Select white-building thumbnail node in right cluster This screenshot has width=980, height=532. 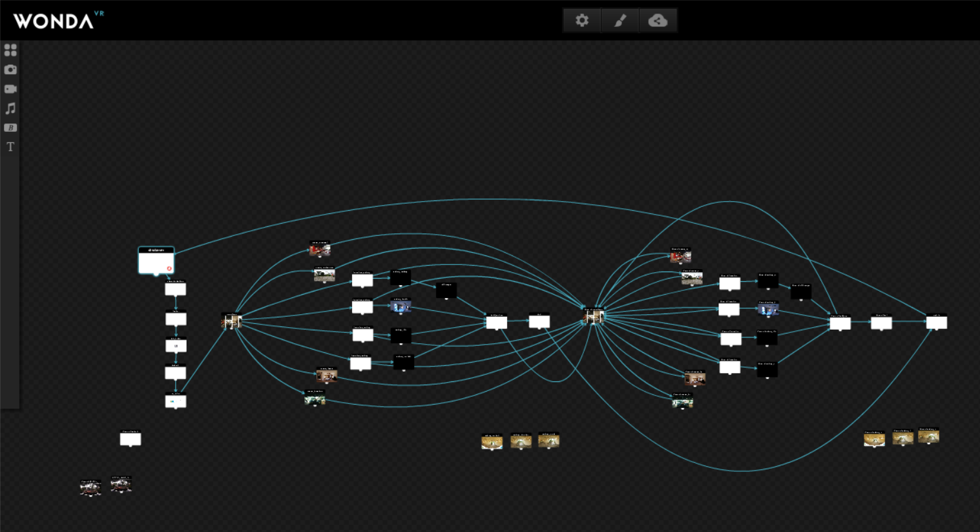coord(692,278)
